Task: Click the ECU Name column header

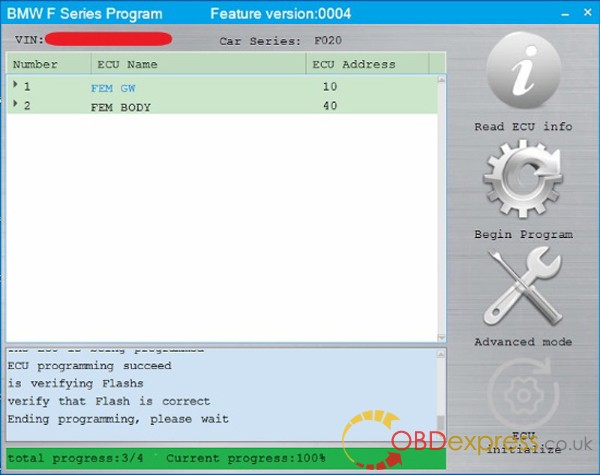Action: (199, 64)
